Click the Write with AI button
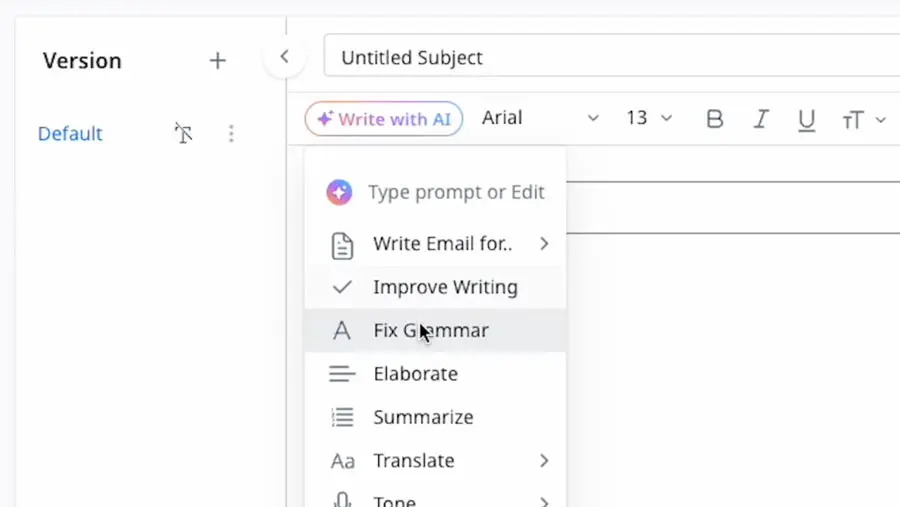The height and width of the screenshot is (507, 900). click(x=384, y=119)
